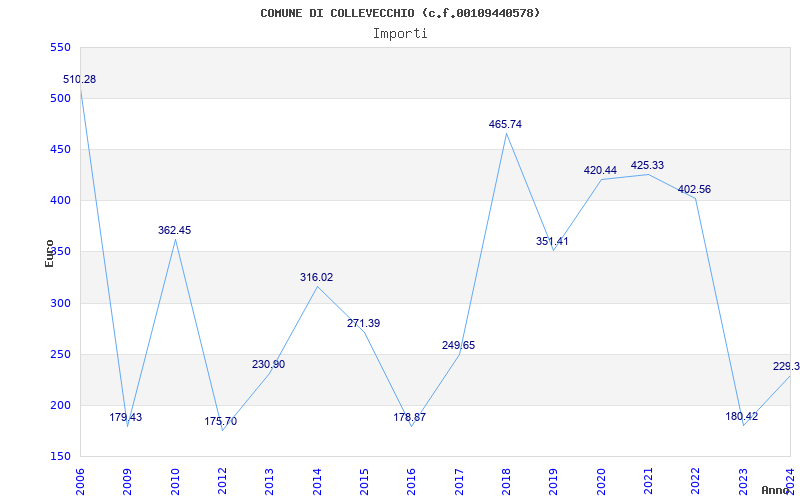
Task: Select the 2012 x-axis year
Action: click(x=222, y=481)
